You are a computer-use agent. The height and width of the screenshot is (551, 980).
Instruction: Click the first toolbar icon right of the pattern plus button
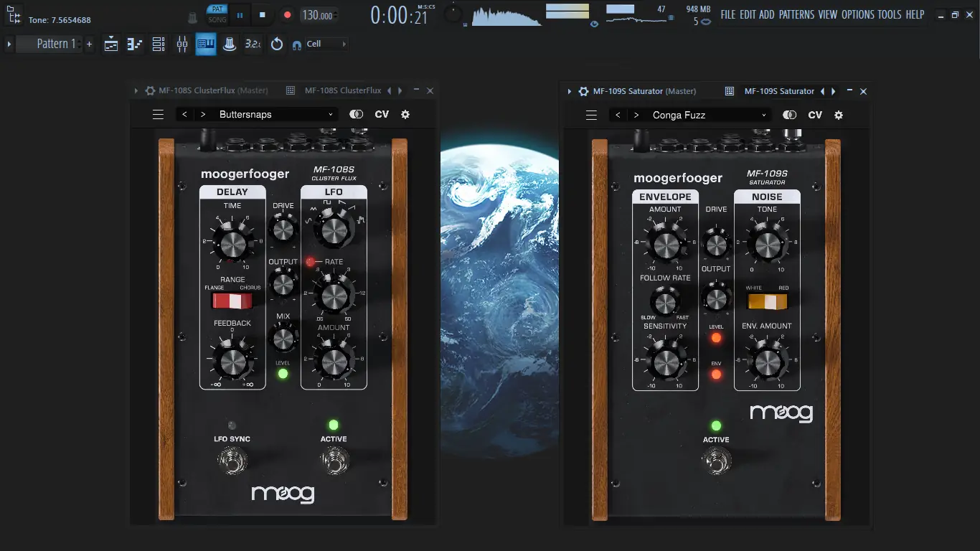pyautogui.click(x=111, y=44)
